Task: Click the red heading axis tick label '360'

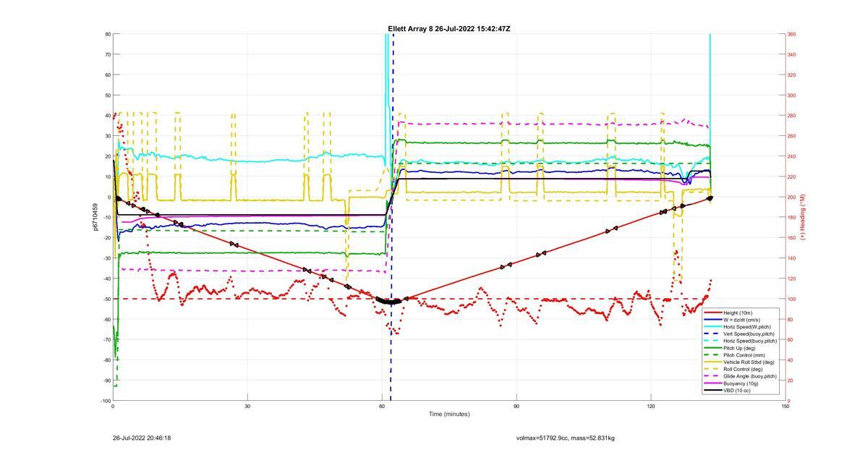Action: [792, 34]
